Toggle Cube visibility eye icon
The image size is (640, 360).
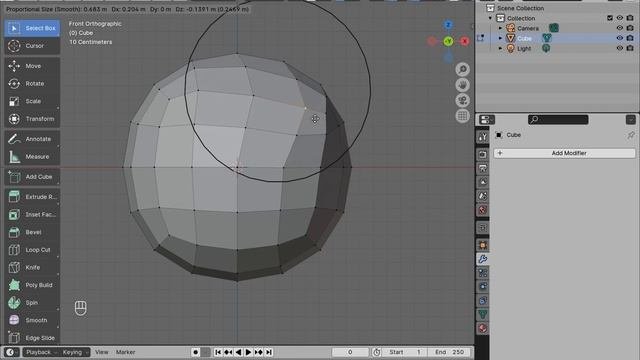[x=620, y=38]
